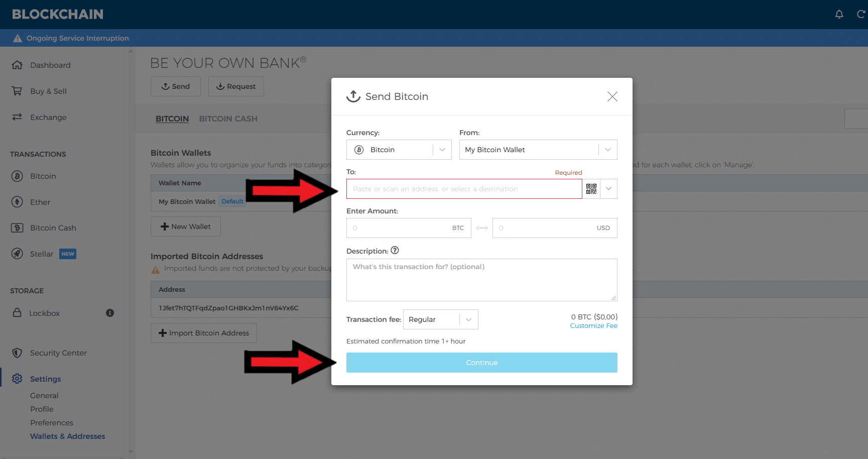The width and height of the screenshot is (868, 459).
Task: Open the Transaction fee Regular dropdown
Action: tap(441, 319)
